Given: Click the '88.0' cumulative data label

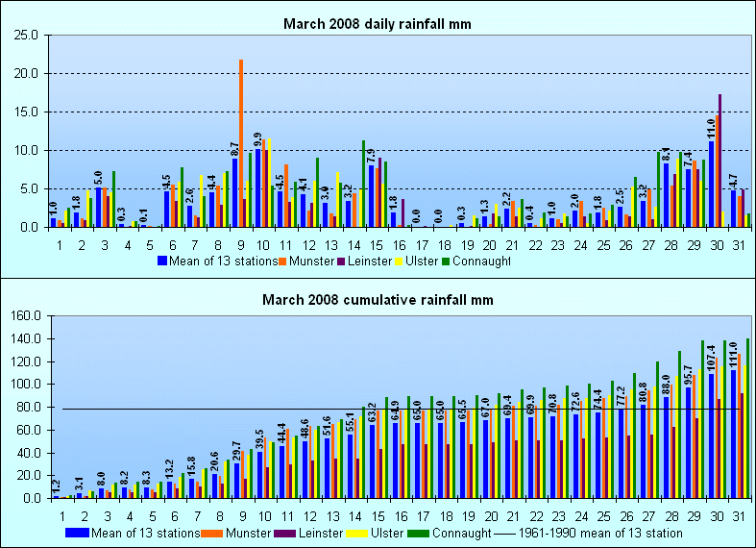Looking at the screenshot, I should (666, 385).
